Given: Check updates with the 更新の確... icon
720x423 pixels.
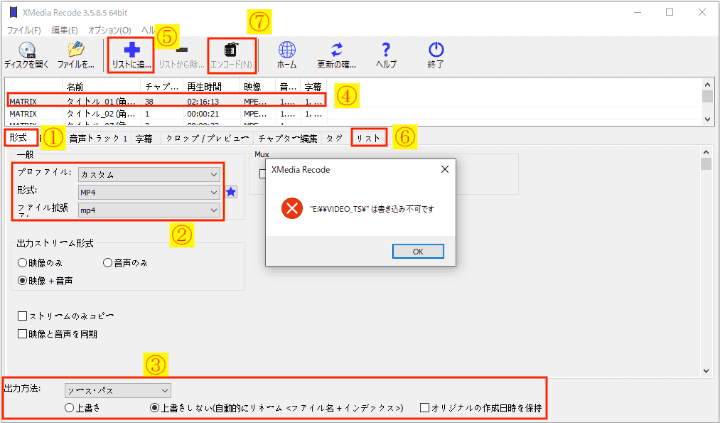Looking at the screenshot, I should (x=337, y=55).
